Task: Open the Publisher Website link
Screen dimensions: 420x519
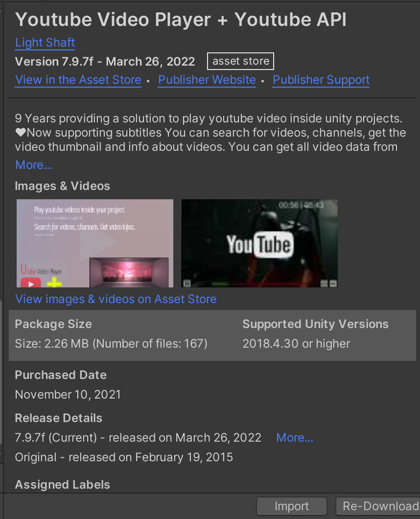Action: coord(207,80)
